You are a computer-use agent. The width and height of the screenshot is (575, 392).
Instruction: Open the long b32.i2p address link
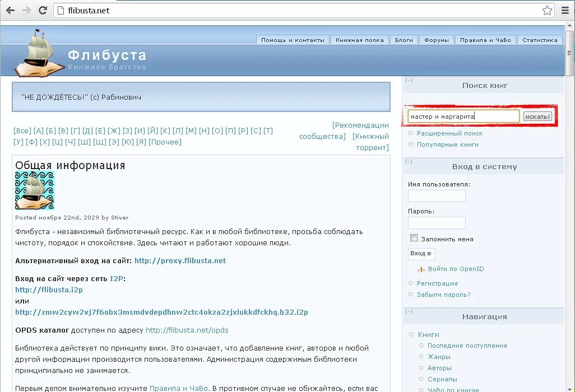click(161, 312)
